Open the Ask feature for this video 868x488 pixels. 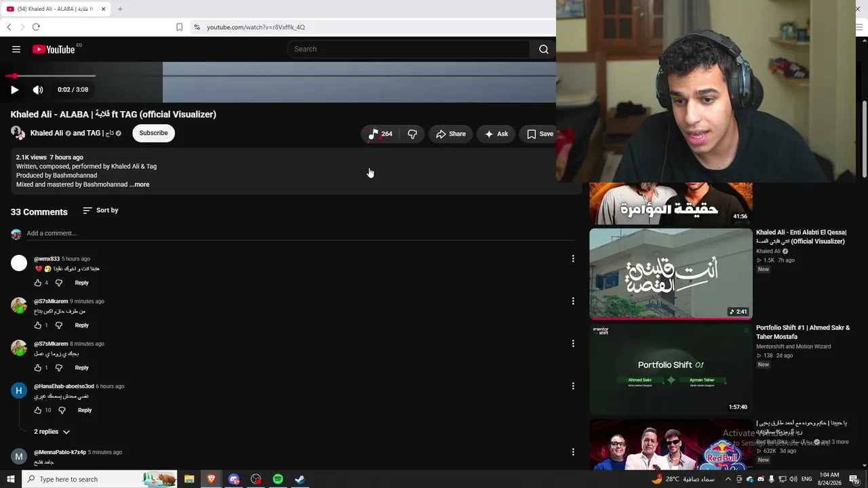[x=496, y=134]
